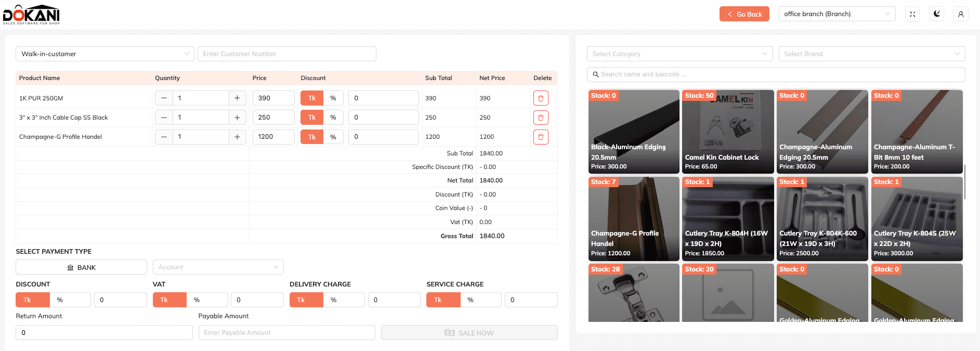
Task: Select placeholder-image product with Stock 20
Action: pyautogui.click(x=728, y=293)
